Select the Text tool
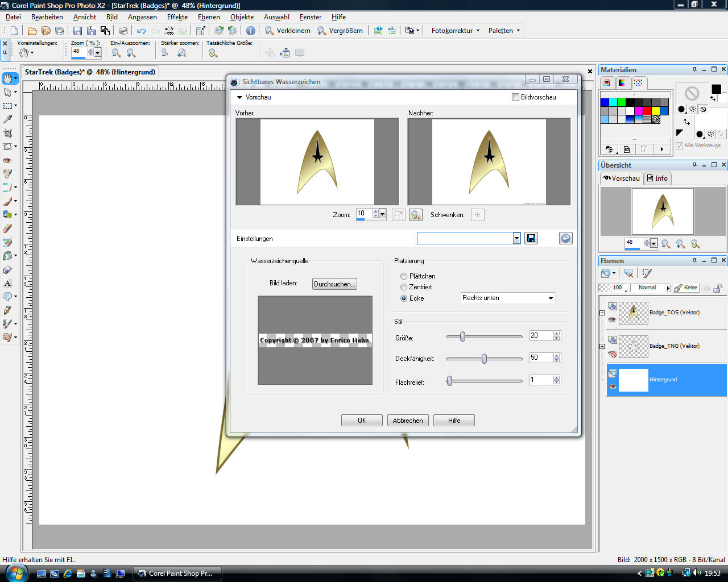The width and height of the screenshot is (728, 582). [x=7, y=283]
